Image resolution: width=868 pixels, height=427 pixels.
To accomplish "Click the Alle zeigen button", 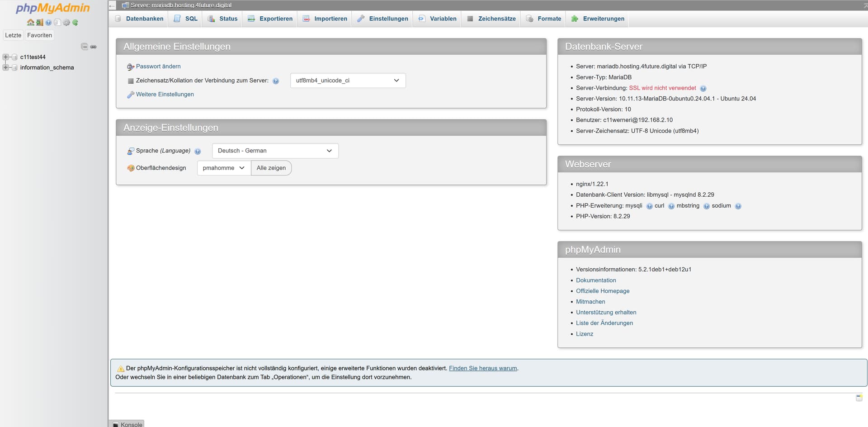I will (271, 168).
